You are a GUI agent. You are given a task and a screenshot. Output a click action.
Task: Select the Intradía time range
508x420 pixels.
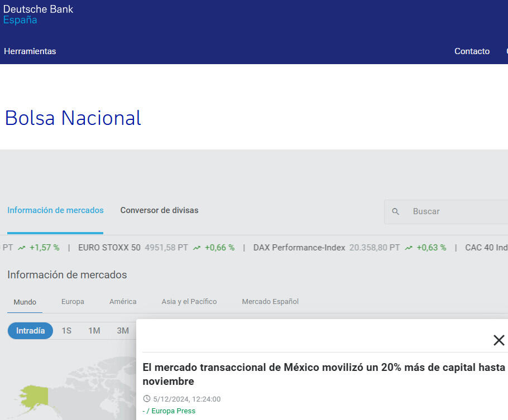tap(30, 331)
